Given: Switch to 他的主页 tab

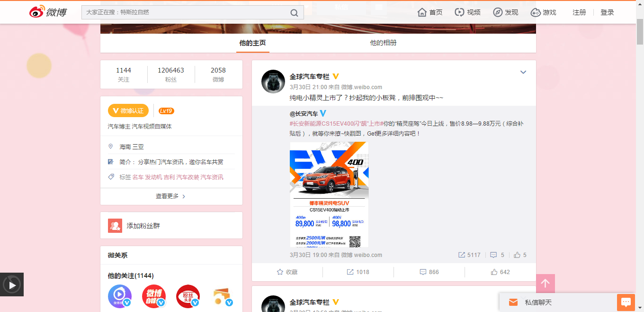Looking at the screenshot, I should pos(252,43).
